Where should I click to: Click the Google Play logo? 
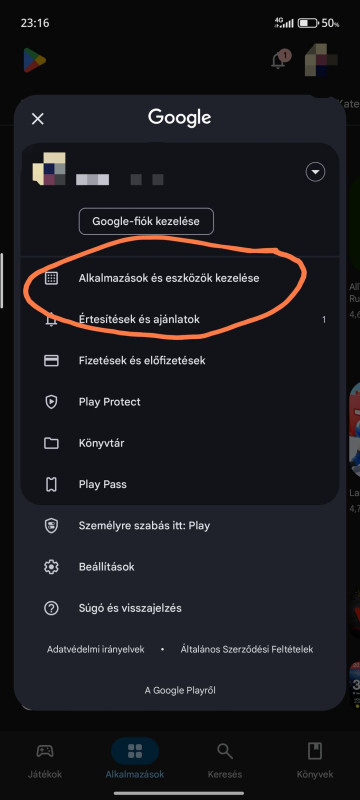tap(35, 60)
